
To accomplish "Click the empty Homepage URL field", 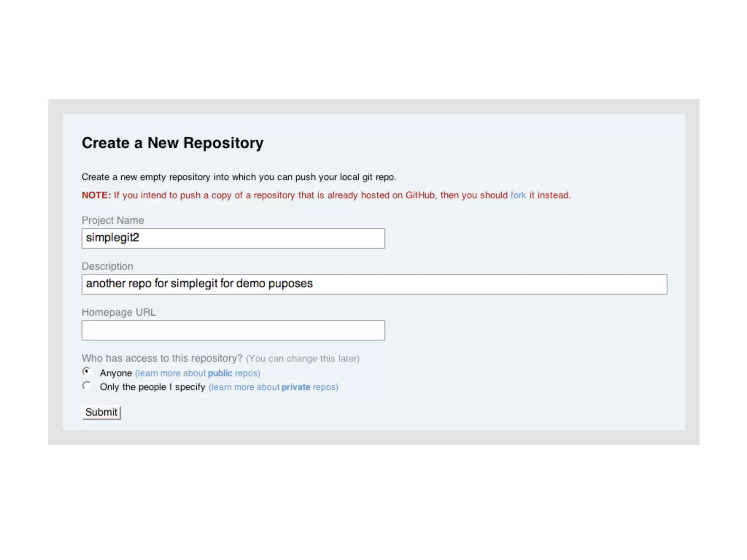I will [x=233, y=330].
